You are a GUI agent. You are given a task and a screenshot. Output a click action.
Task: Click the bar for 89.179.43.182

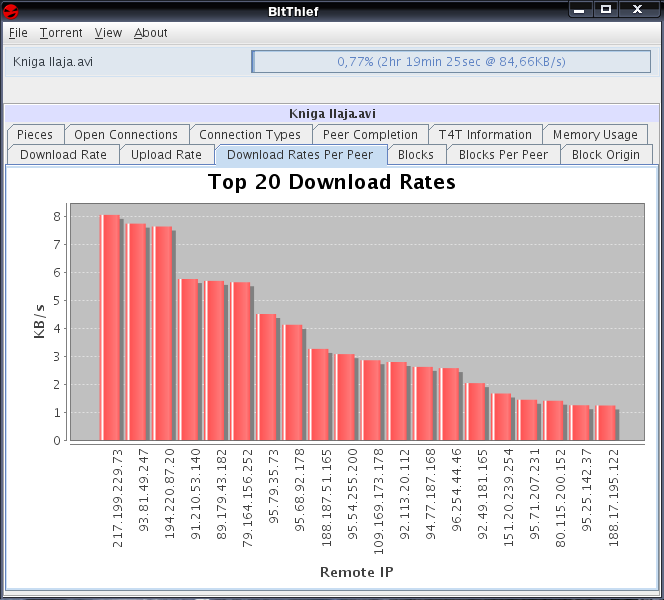214,361
